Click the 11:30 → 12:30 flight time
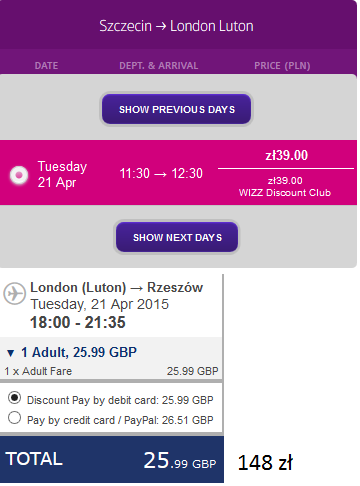This screenshot has height=486, width=360. [x=161, y=173]
